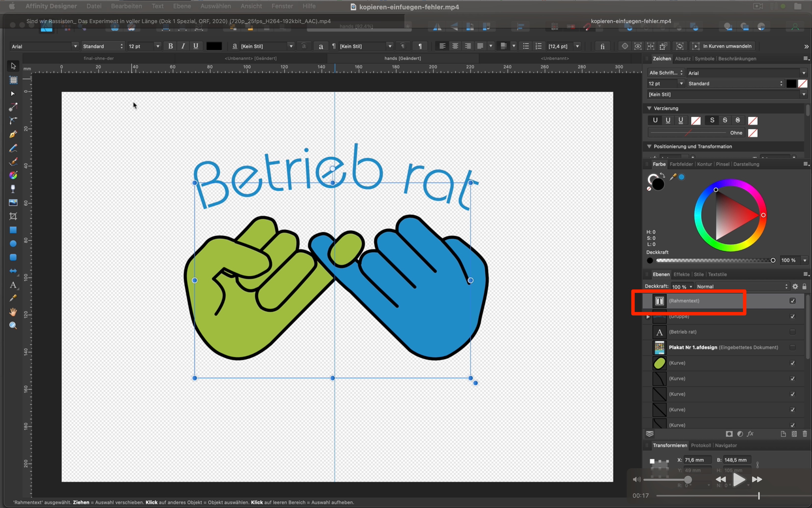Show the Plakat Nr 1.afdesign layer
Screen dimensions: 812x508
[793, 347]
